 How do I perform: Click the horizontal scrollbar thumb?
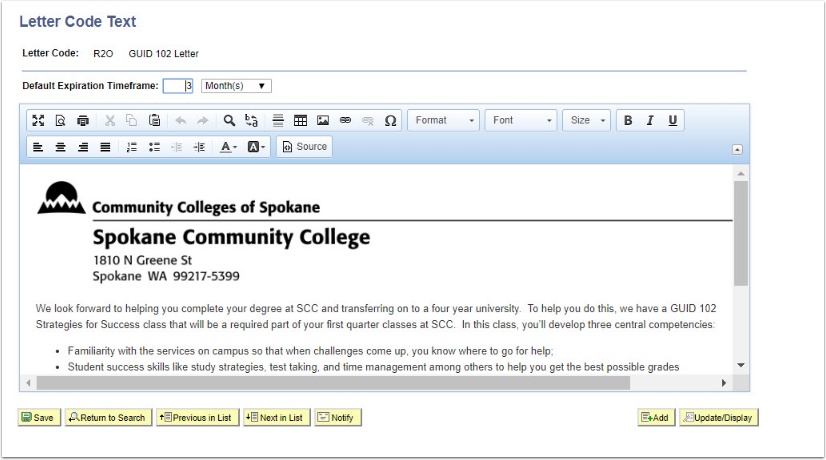coord(333,383)
